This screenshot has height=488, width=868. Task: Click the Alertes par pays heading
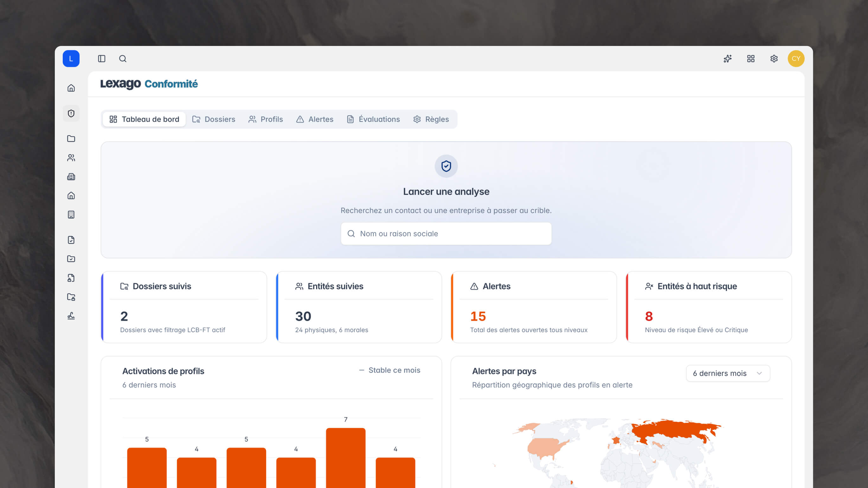point(504,371)
